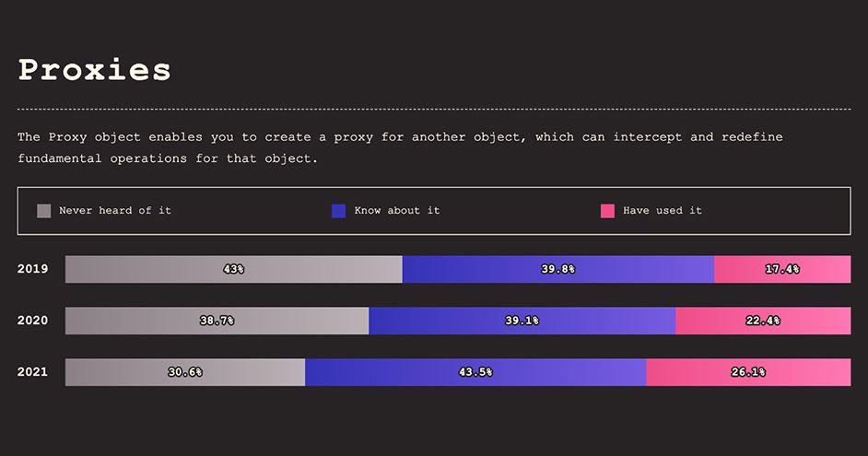Click the blue Know about it swatch
Viewport: 868px width, 456px height.
(338, 211)
